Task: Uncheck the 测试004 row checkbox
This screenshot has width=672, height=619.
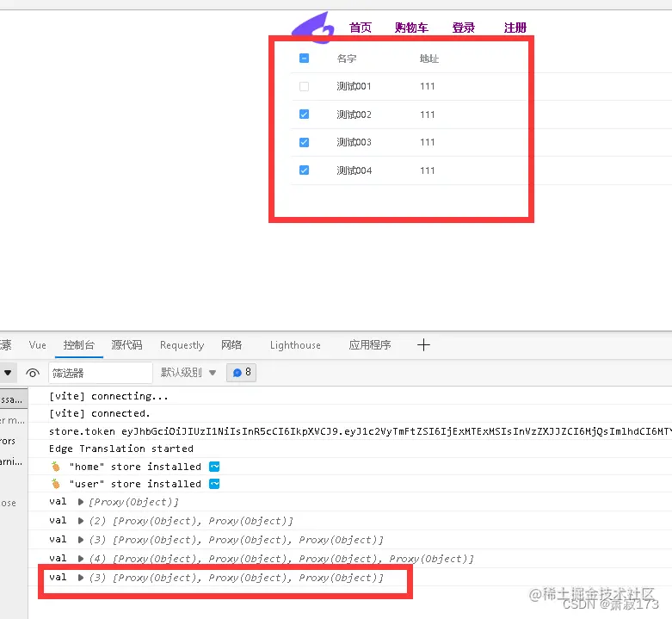Action: point(304,170)
